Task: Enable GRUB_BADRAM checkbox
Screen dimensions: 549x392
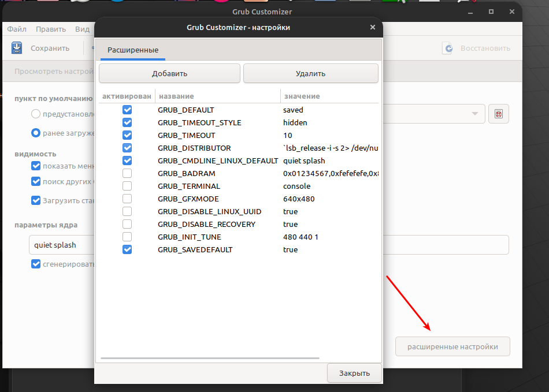Action: (127, 173)
